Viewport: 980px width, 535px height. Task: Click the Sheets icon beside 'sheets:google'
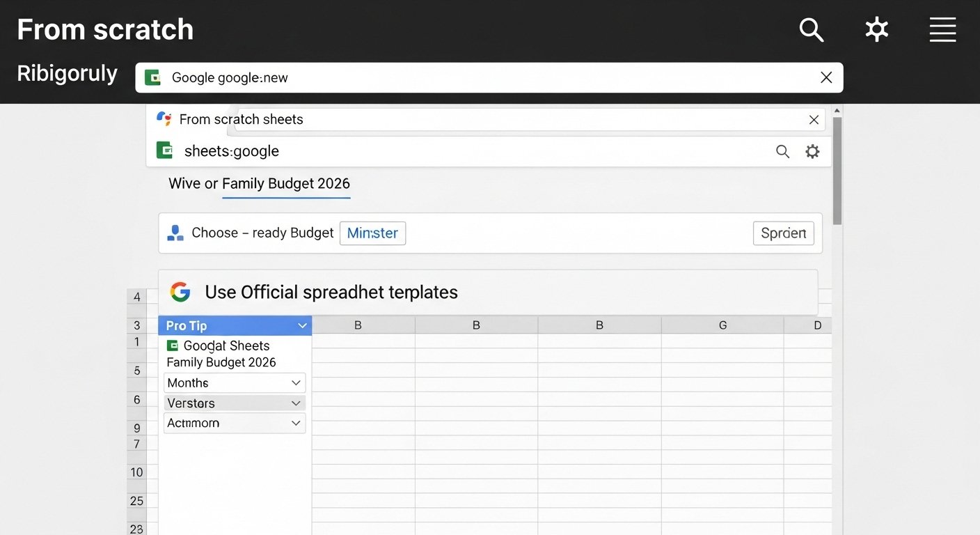pos(165,150)
